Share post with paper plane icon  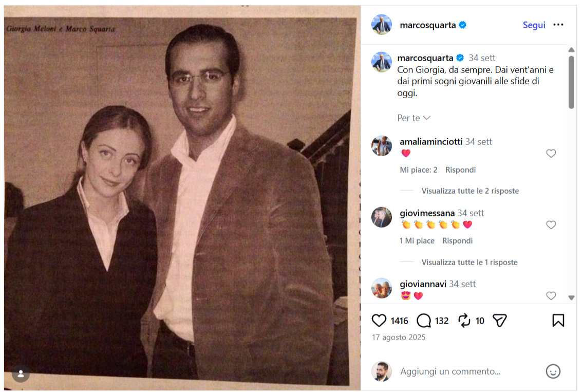click(500, 321)
